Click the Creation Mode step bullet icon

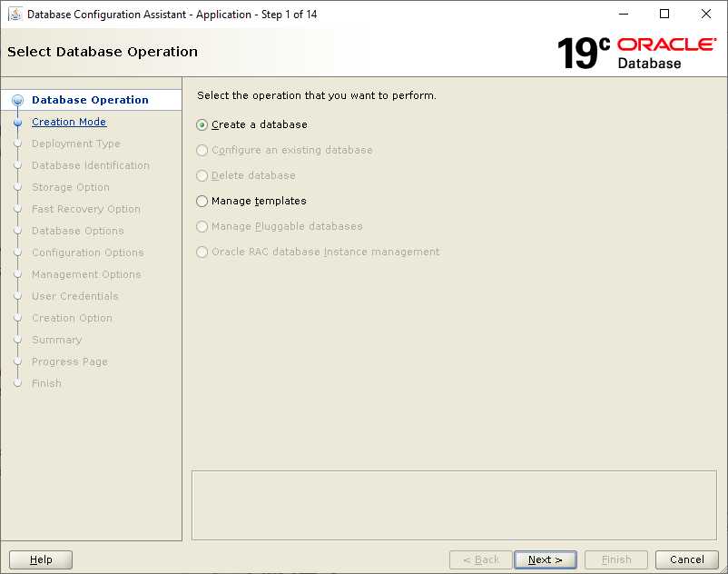point(18,122)
